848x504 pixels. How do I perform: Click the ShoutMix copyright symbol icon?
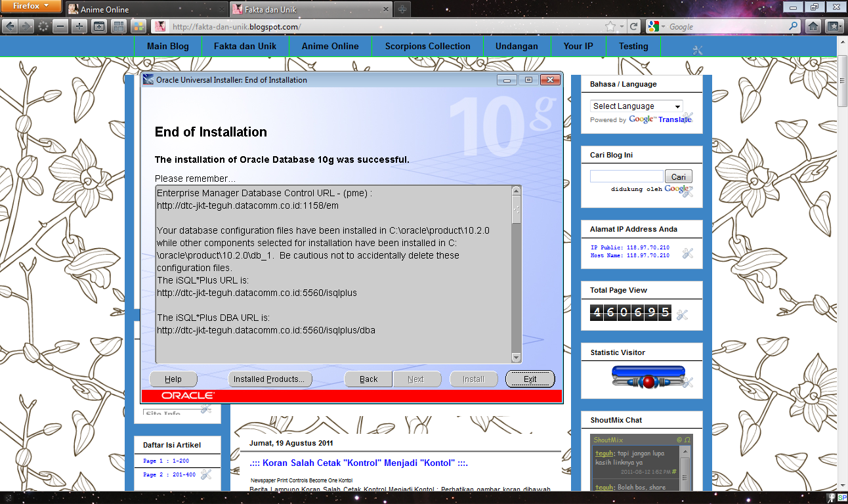click(680, 440)
